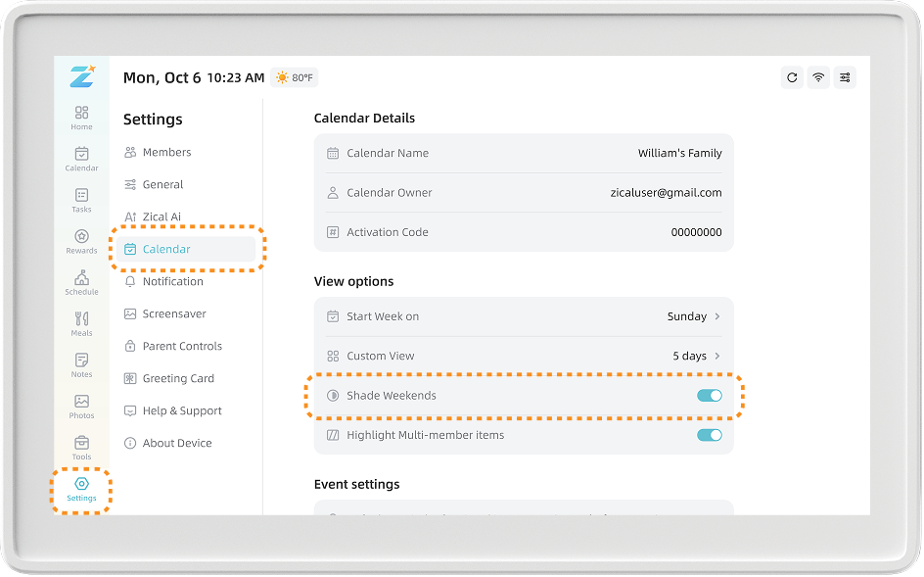
Task: Open the Greeting Card settings section
Action: pyautogui.click(x=186, y=378)
